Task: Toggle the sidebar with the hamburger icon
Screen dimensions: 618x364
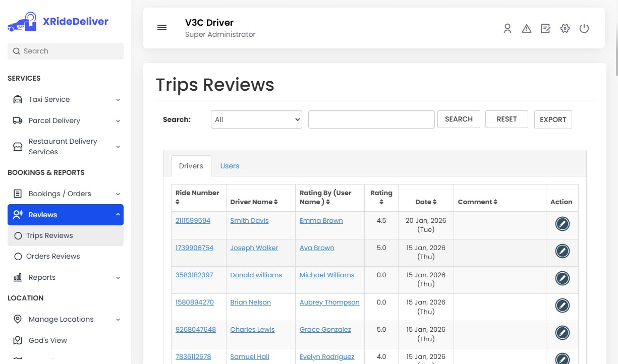Action: (x=161, y=27)
